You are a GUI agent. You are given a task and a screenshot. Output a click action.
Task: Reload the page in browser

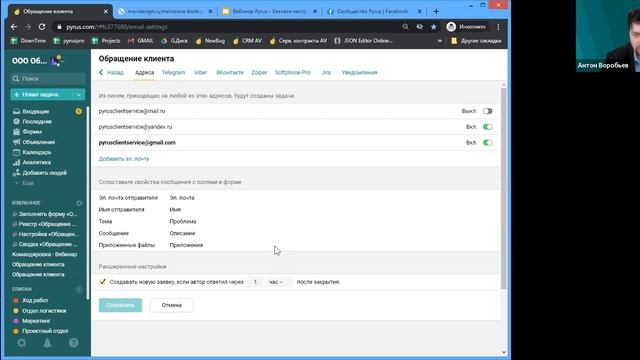pos(42,27)
